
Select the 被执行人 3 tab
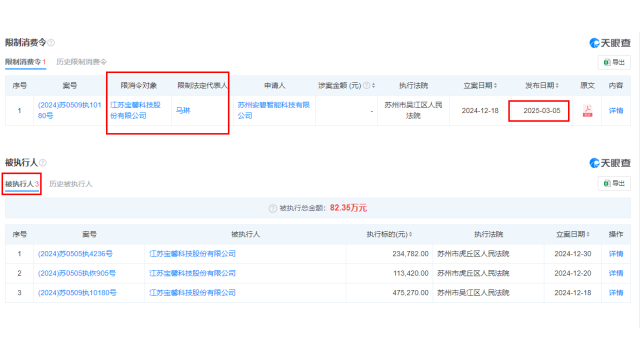click(22, 184)
